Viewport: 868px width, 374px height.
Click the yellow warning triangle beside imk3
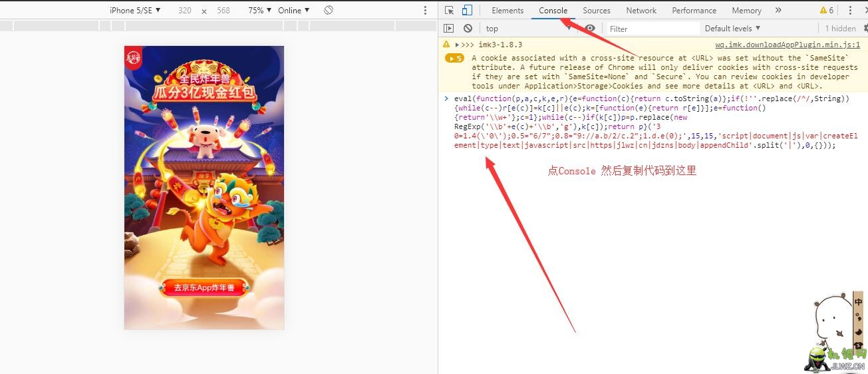click(446, 45)
